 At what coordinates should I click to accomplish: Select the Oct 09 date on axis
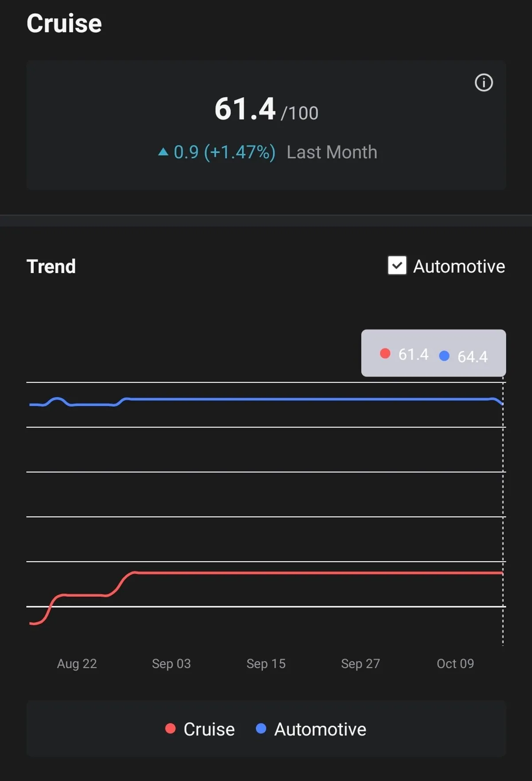(455, 664)
